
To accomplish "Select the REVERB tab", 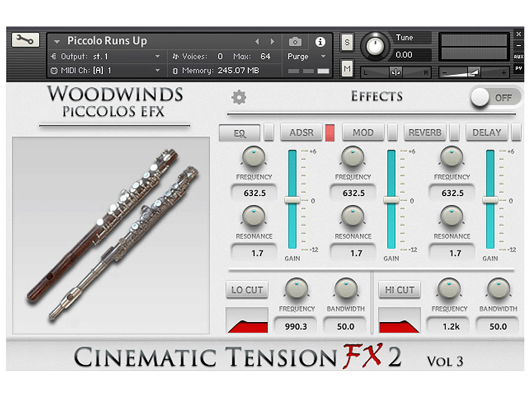I will tap(425, 132).
